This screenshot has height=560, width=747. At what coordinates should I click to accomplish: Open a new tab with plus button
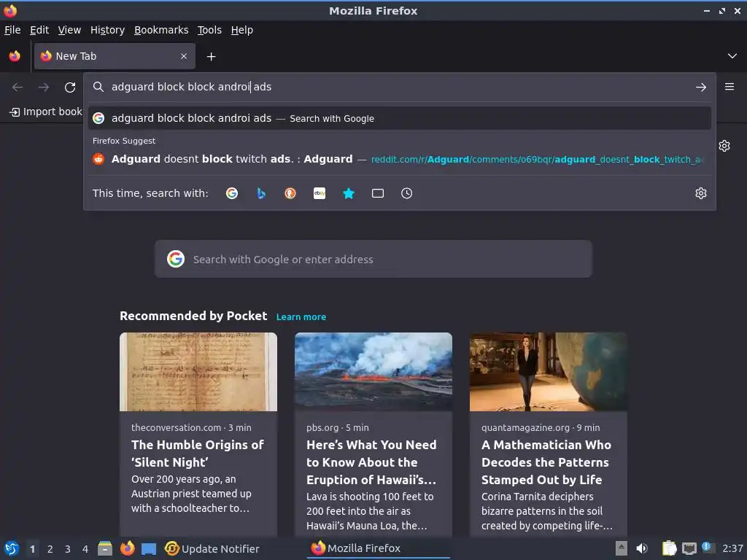[x=211, y=57]
